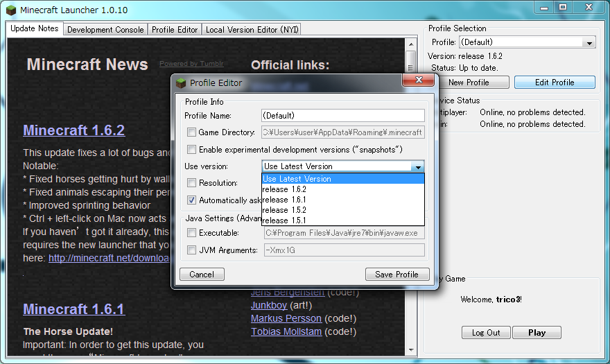Open the Minecraft 1.6.2 news link
The image size is (610, 364).
[74, 130]
